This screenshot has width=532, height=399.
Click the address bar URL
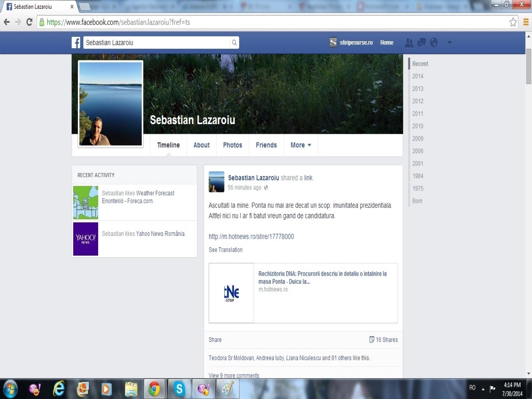(118, 22)
